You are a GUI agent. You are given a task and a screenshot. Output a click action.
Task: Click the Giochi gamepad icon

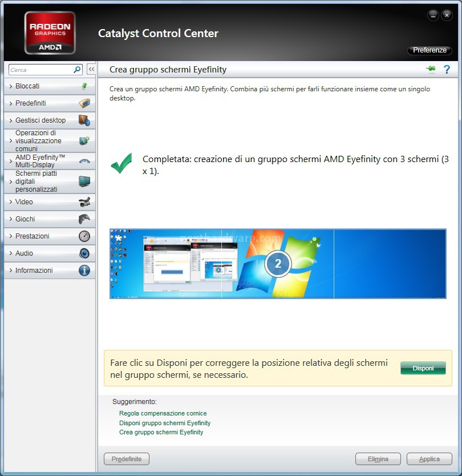(x=84, y=219)
